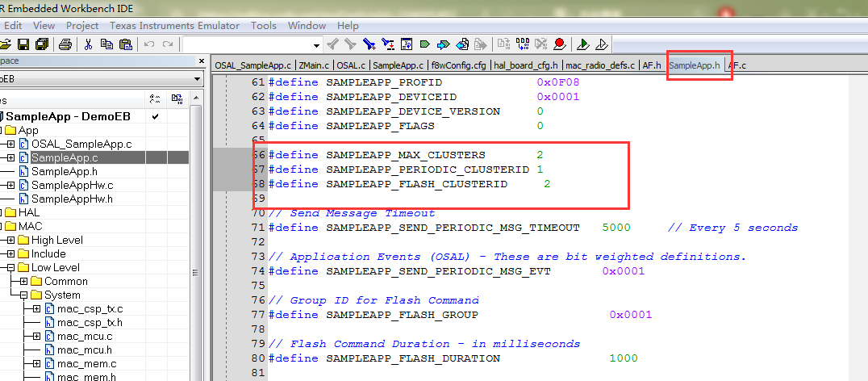Image resolution: width=868 pixels, height=381 pixels.
Task: Open the workspace configuration dropdown
Action: [197, 79]
